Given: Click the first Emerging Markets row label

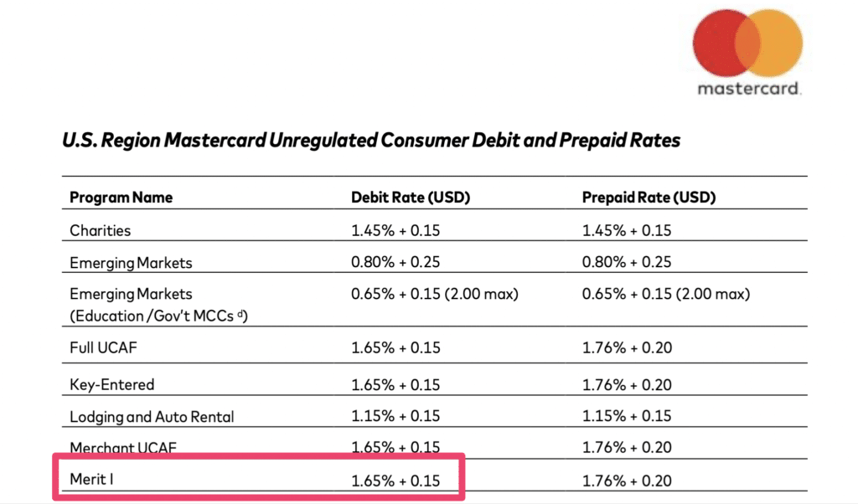Looking at the screenshot, I should click(x=131, y=263).
